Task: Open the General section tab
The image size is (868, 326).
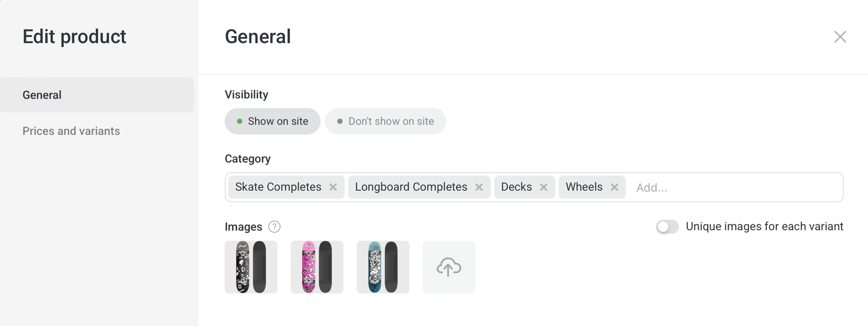Action: pos(97,95)
